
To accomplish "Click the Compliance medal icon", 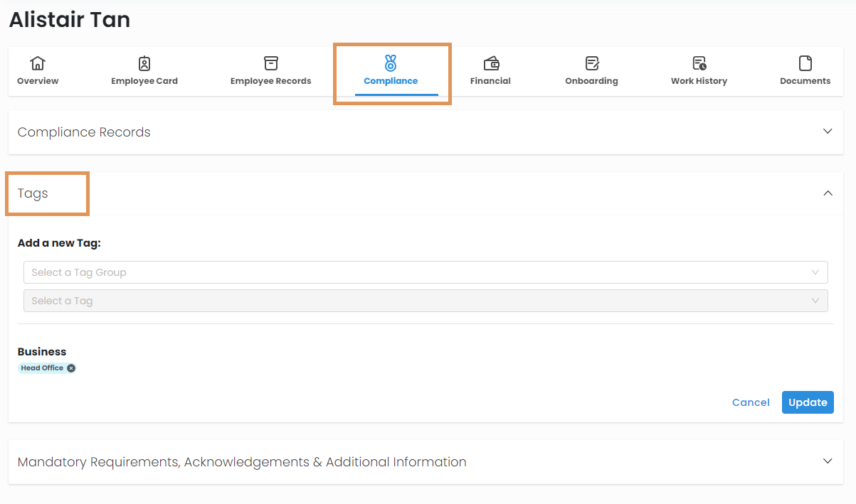I will coord(391,63).
